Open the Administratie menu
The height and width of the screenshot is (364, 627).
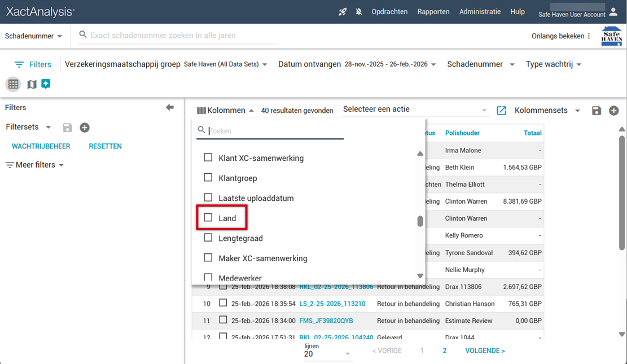point(480,12)
